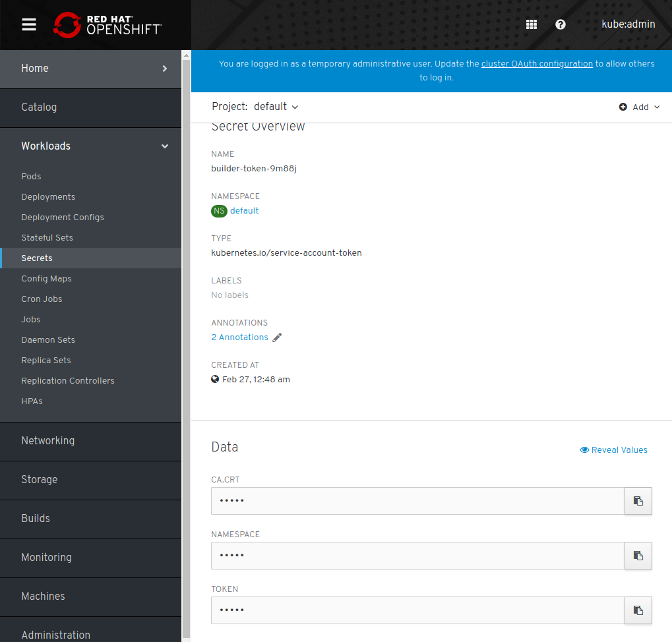The height and width of the screenshot is (642, 672).
Task: Open the Add dropdown menu
Action: click(640, 107)
